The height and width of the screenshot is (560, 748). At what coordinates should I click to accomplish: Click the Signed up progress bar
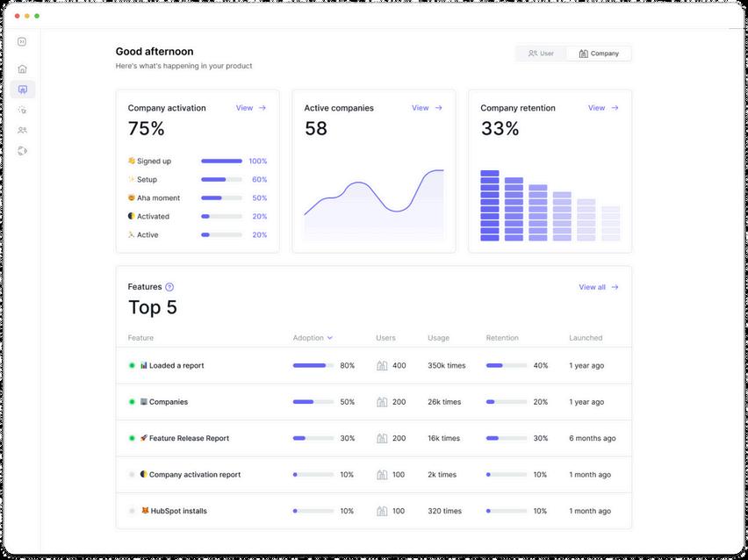[221, 162]
